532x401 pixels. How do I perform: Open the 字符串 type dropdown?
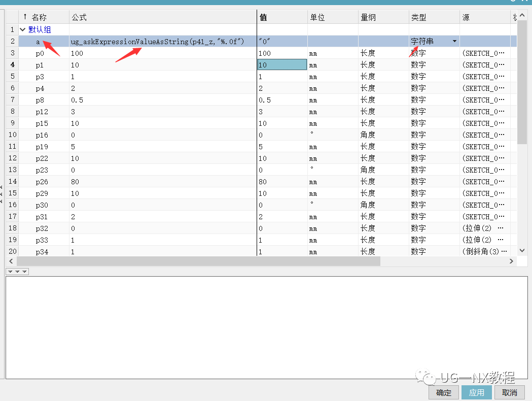[454, 41]
